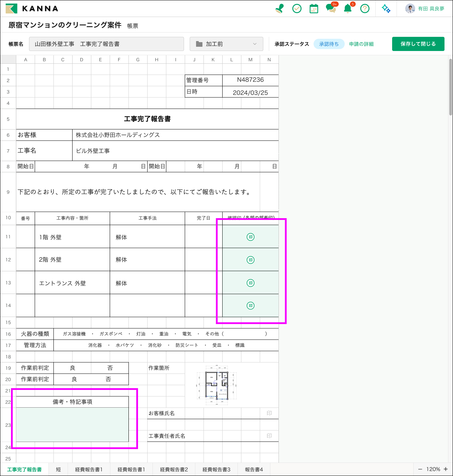Increase zoom with the plus button

[x=446, y=469]
